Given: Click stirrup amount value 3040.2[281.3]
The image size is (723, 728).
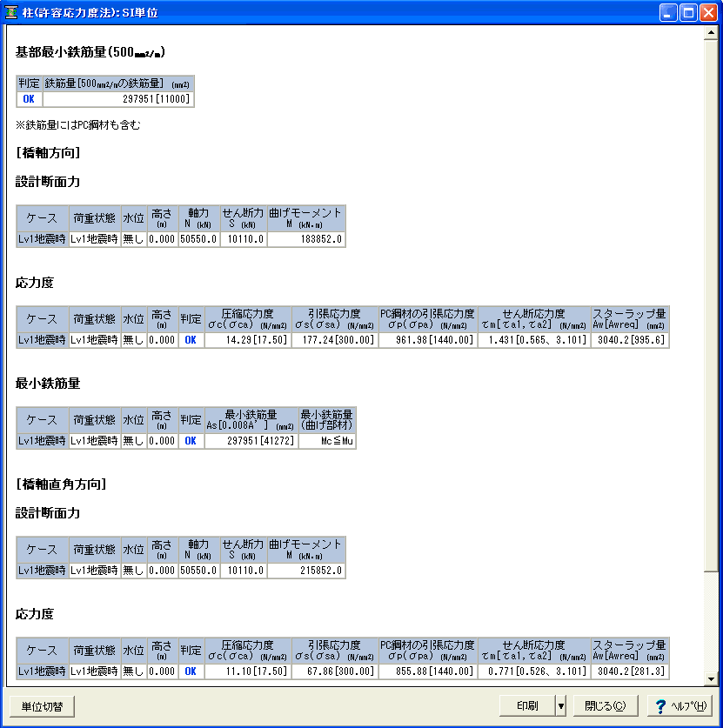Looking at the screenshot, I should (x=630, y=671).
